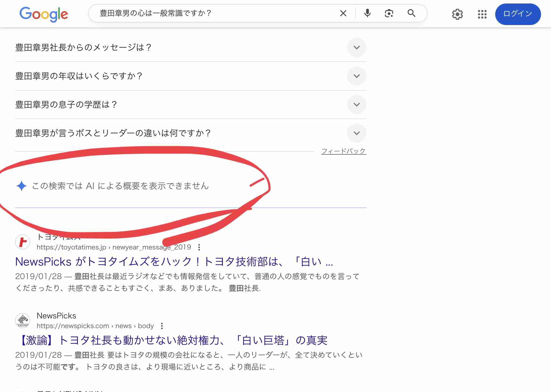Open the Google apps grid icon
Viewport: 551px width, 392px height.
[x=482, y=14]
